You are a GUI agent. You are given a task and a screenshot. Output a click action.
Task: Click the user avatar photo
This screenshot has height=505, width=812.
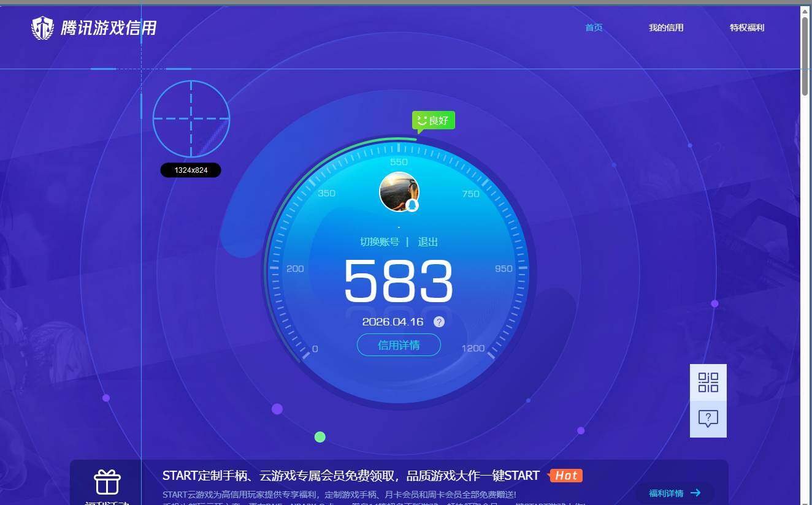coord(399,191)
